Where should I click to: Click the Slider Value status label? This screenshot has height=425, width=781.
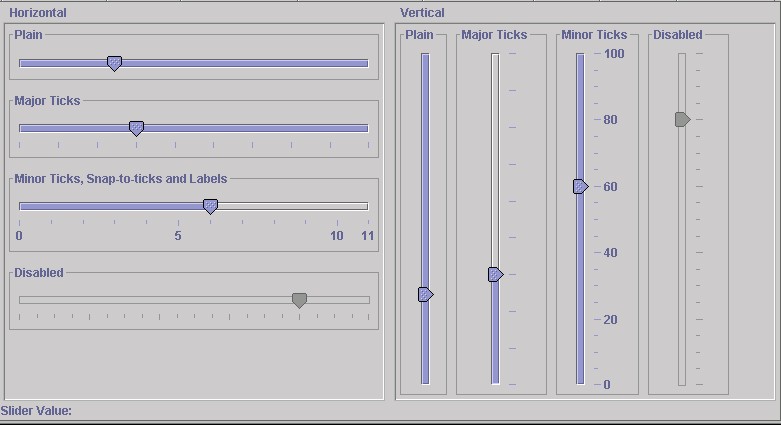tap(36, 411)
